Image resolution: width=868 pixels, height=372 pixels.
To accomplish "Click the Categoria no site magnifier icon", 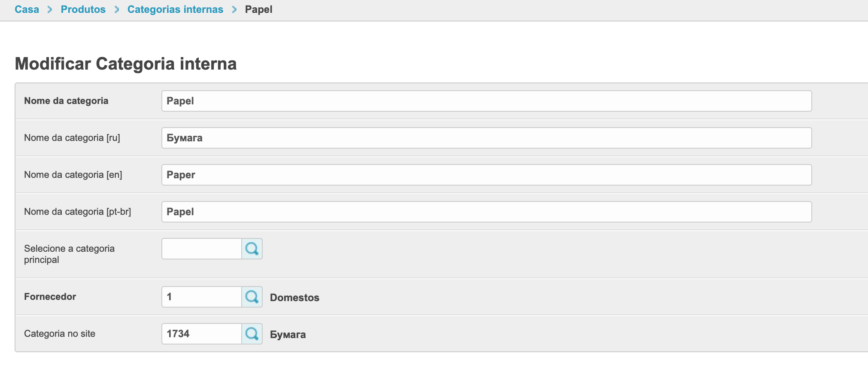I will (x=252, y=334).
